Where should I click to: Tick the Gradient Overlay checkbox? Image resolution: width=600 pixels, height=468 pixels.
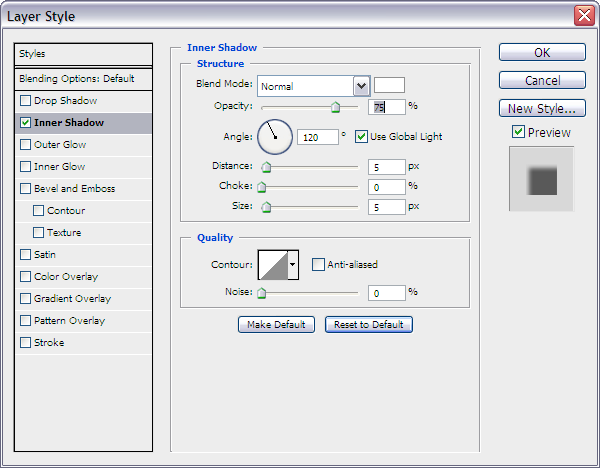pos(25,298)
